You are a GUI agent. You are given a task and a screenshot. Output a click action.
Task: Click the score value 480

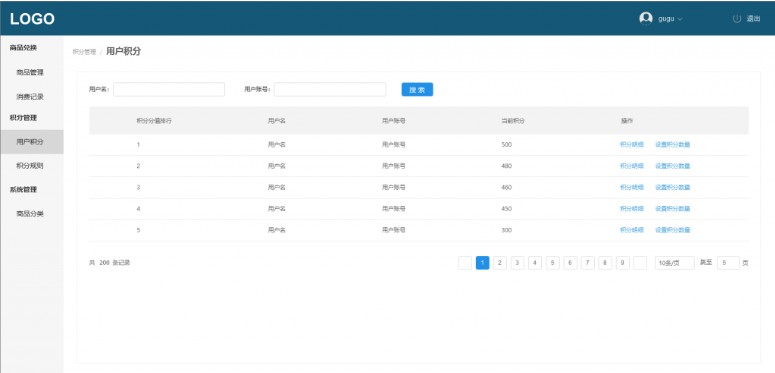(506, 166)
